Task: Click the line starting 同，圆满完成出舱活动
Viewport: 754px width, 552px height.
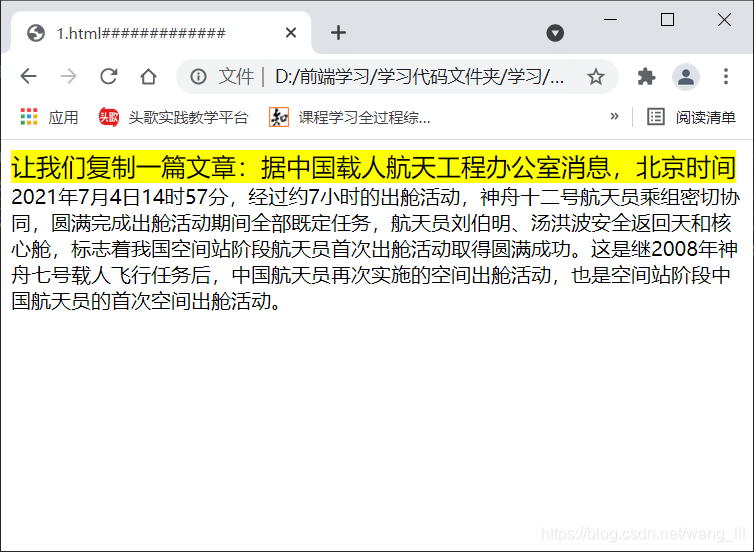Action: [x=371, y=223]
